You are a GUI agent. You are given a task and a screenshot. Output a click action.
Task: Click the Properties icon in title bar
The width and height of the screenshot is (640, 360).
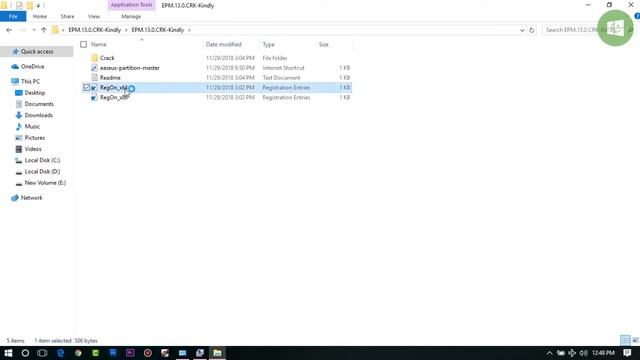pyautogui.click(x=19, y=5)
